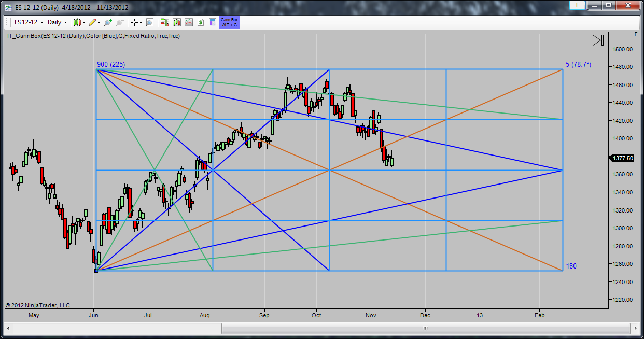Click the '180' Gann box label
Screen dimensions: 644x339
point(571,266)
